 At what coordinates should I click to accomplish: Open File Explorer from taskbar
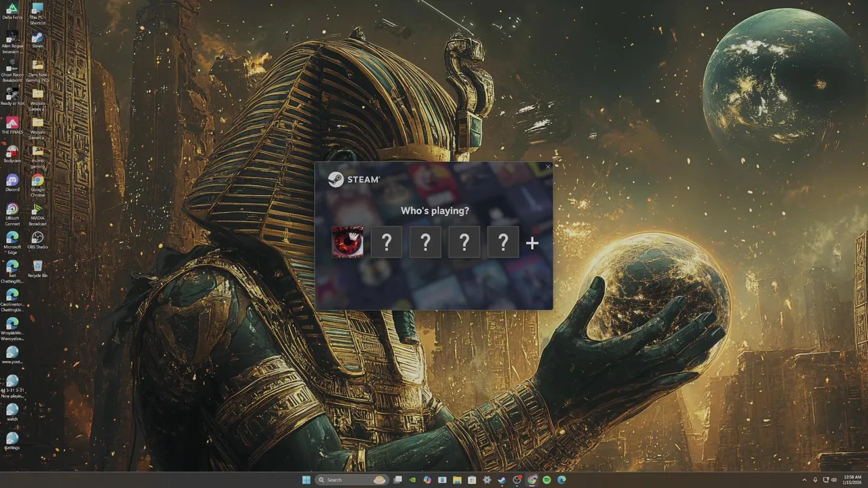(x=457, y=480)
